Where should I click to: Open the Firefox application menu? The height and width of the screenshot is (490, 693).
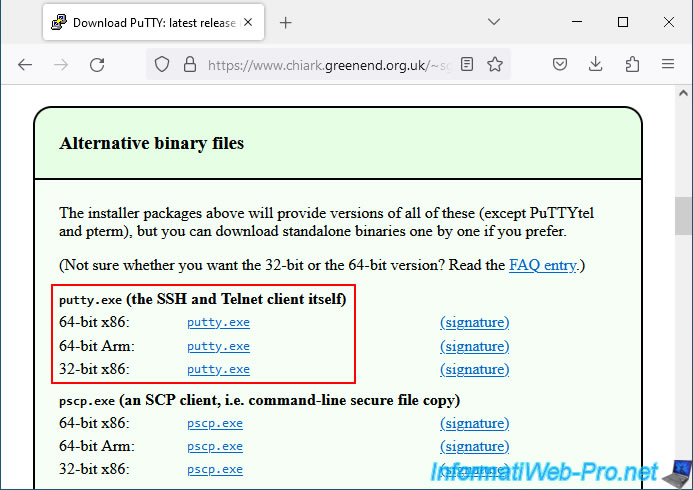(668, 65)
